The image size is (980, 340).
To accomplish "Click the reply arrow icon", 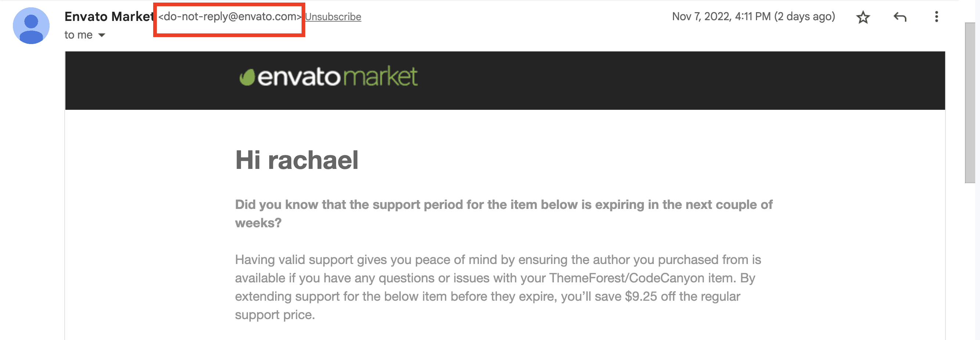I will tap(900, 17).
